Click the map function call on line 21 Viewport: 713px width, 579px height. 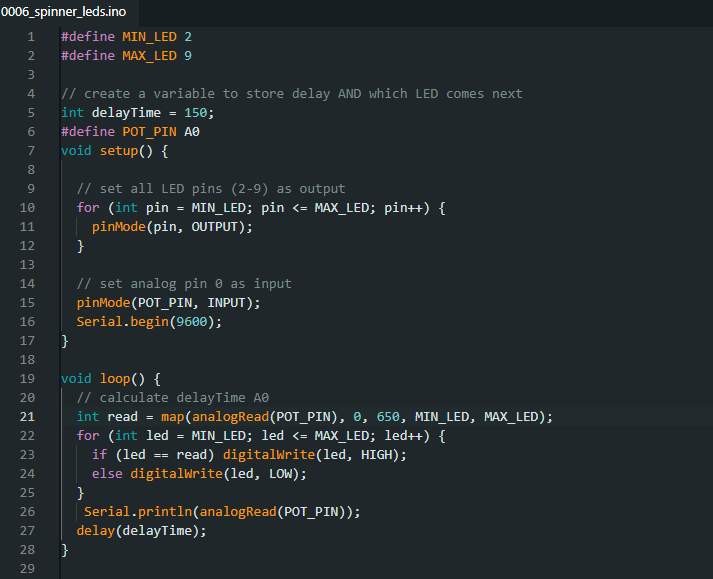click(172, 417)
